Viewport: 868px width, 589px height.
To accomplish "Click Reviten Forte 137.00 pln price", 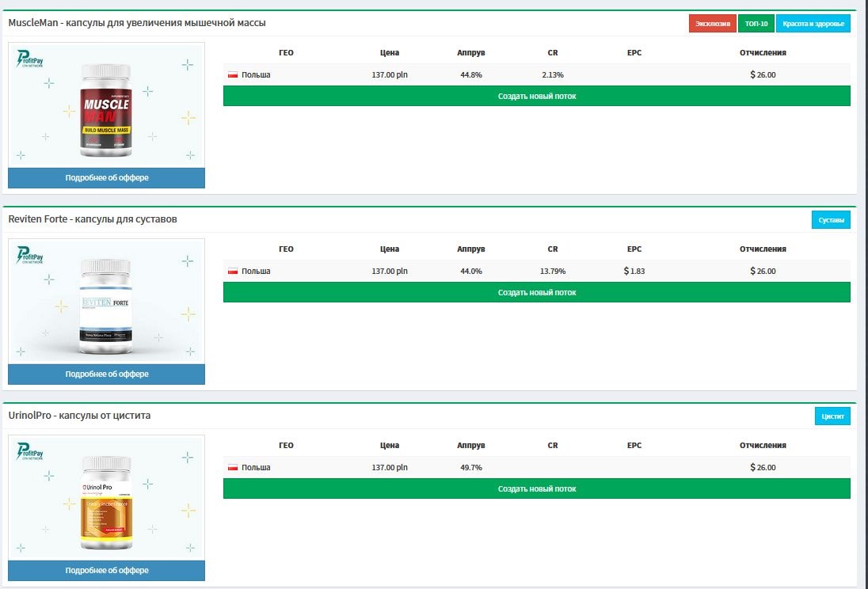I will [390, 272].
